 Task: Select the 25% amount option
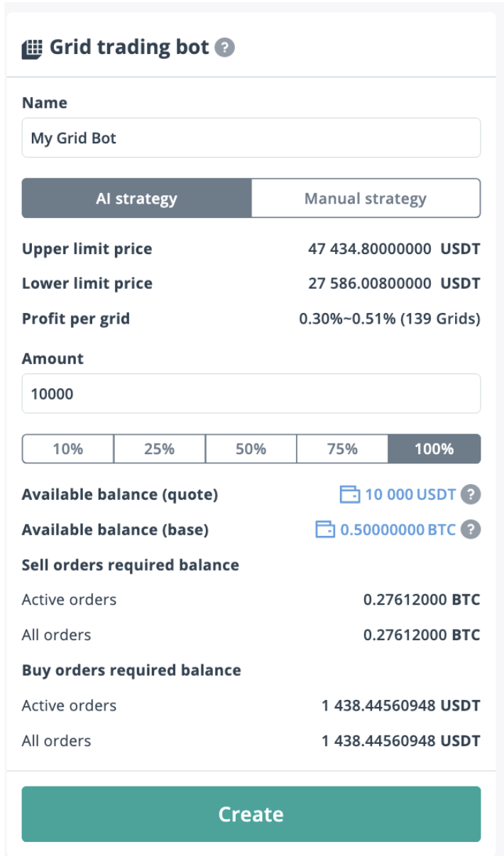(159, 449)
